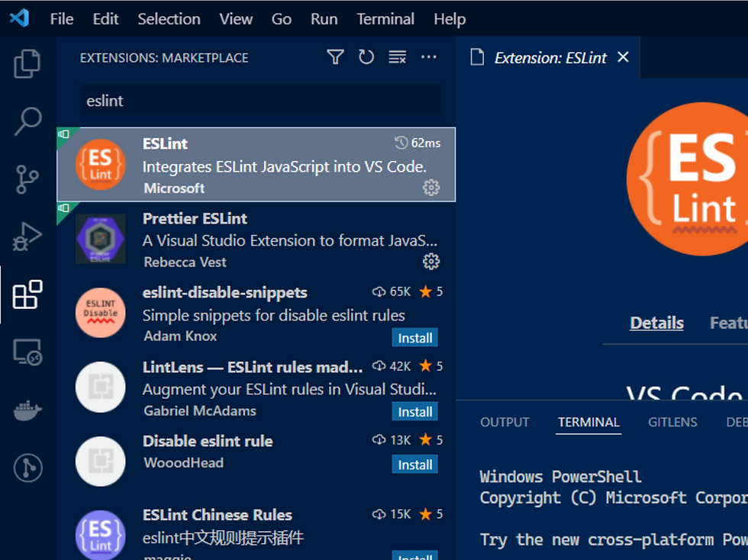The image size is (748, 560).
Task: Click the Disable eslint rule extension icon
Action: coord(101,462)
